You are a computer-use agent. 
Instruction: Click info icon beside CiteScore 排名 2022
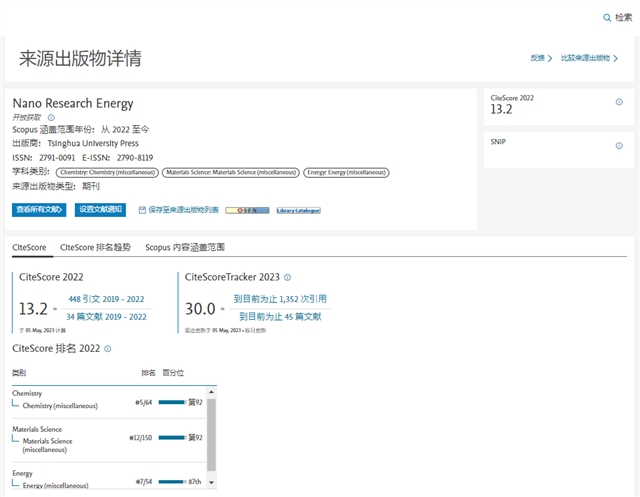click(x=108, y=349)
